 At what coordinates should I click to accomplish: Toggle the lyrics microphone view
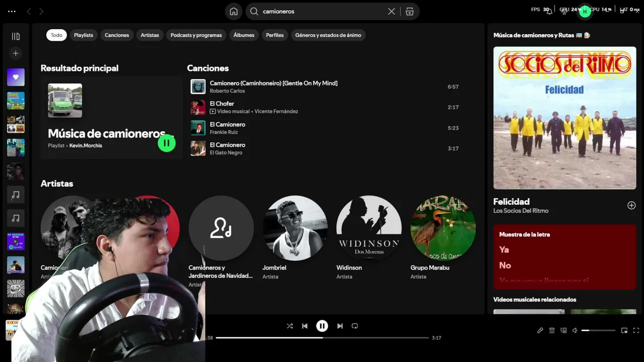(x=540, y=330)
